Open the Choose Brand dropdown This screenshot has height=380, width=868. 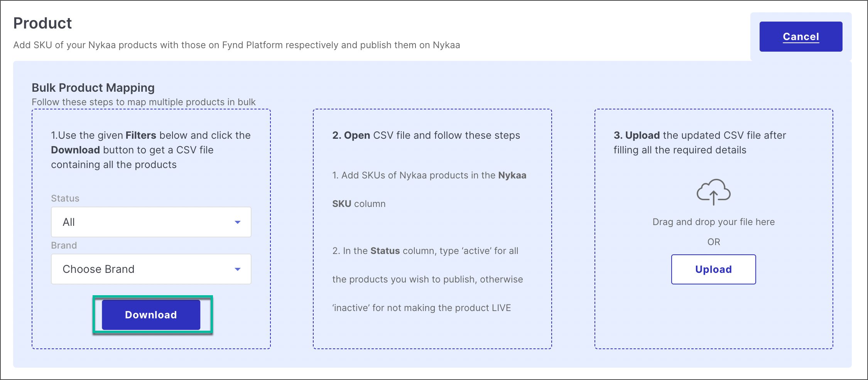pos(150,269)
